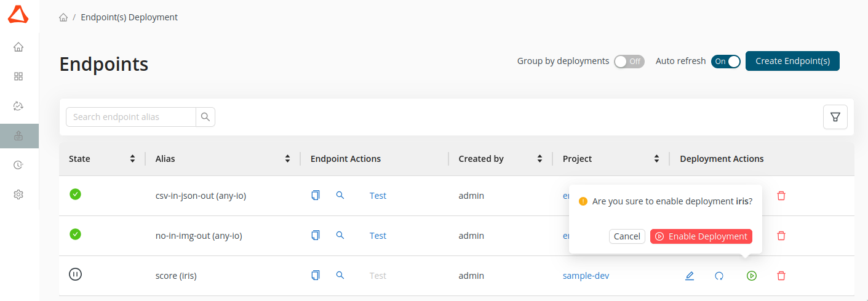The height and width of the screenshot is (301, 868).
Task: Open settings gear in the left sidebar
Action: pyautogui.click(x=18, y=195)
